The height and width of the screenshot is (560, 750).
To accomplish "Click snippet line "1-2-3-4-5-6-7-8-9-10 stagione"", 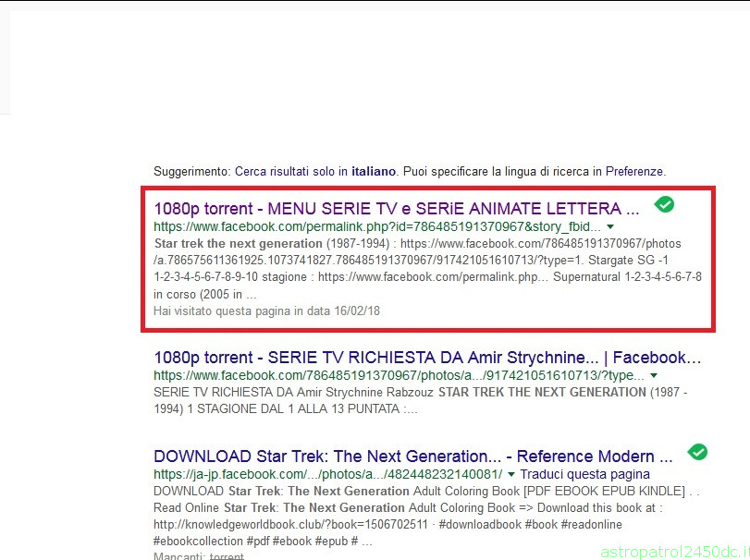I will point(427,277).
